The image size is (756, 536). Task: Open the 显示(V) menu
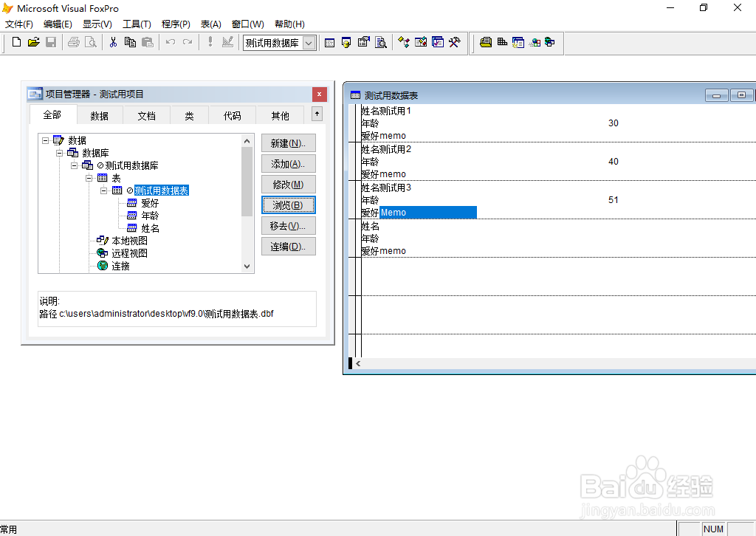click(x=97, y=24)
